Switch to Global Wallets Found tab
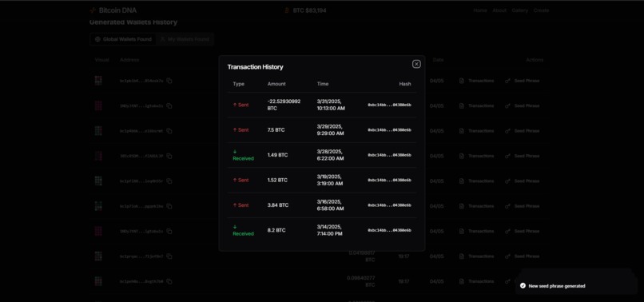The height and width of the screenshot is (302, 644). pos(123,39)
